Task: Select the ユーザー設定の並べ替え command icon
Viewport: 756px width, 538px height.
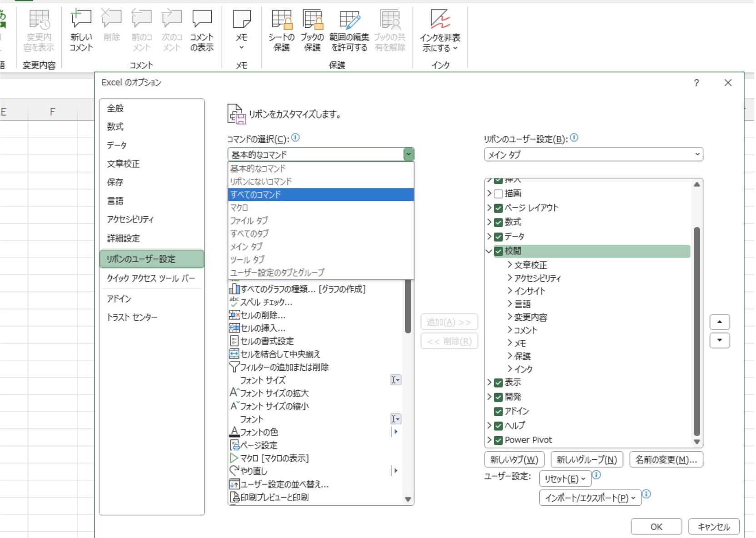Action: pyautogui.click(x=234, y=484)
